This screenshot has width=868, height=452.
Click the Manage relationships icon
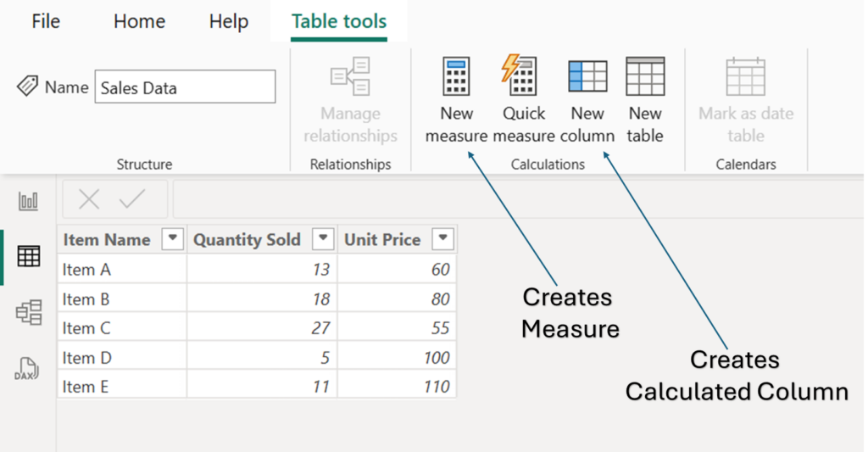point(350,76)
